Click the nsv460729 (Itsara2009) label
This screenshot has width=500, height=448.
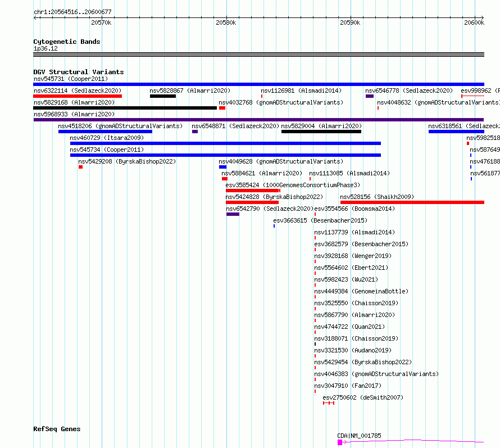(x=107, y=138)
